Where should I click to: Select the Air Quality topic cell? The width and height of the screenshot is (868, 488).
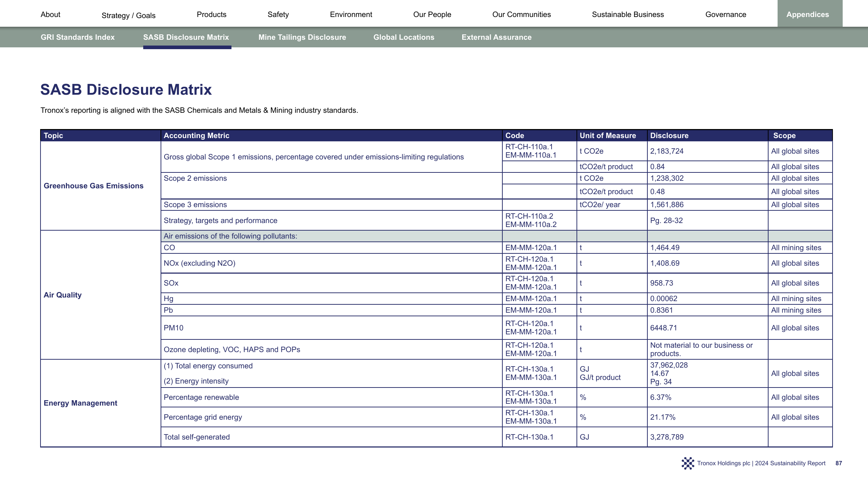tap(101, 295)
